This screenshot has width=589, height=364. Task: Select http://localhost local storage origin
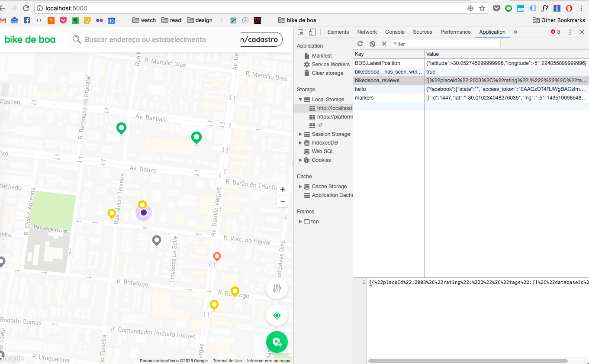tap(331, 108)
